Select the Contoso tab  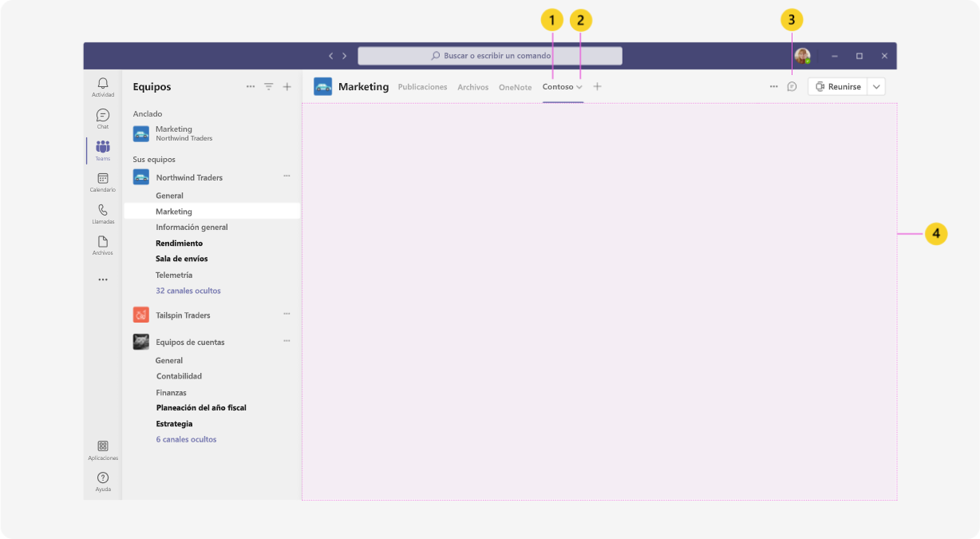click(558, 87)
